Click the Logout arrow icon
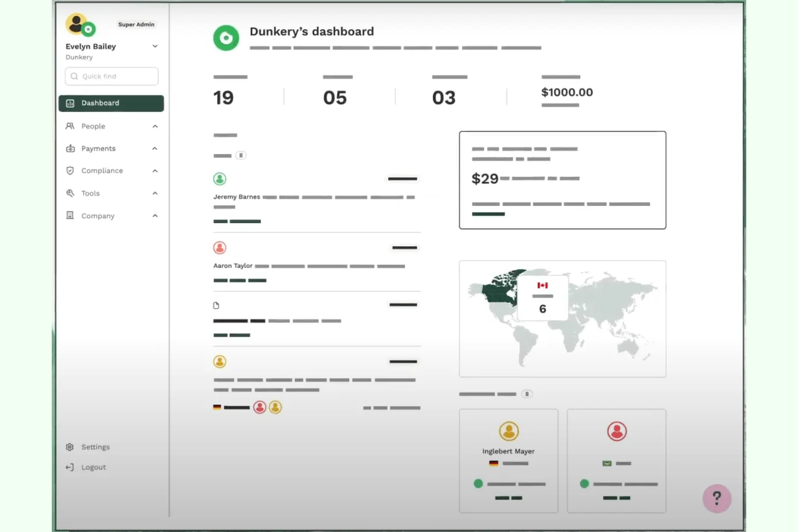This screenshot has height=532, width=798. (70, 467)
